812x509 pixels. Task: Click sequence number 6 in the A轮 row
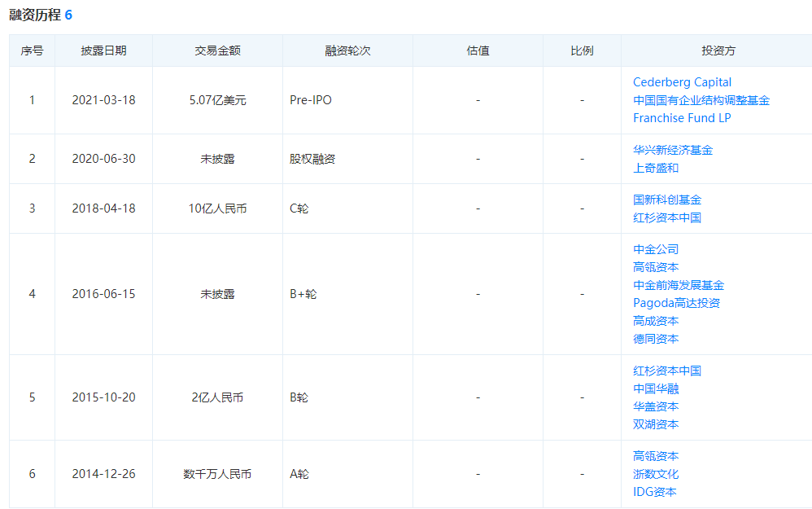(32, 474)
